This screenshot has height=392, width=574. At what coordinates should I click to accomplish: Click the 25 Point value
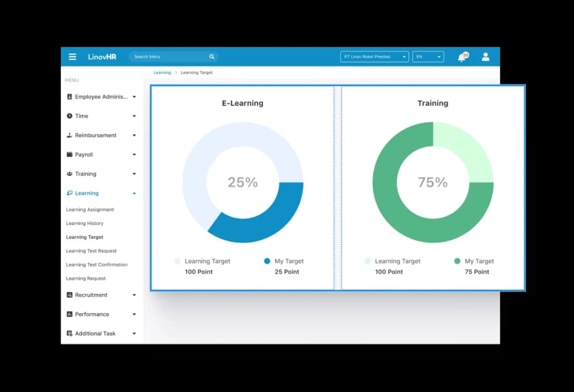[x=287, y=272]
